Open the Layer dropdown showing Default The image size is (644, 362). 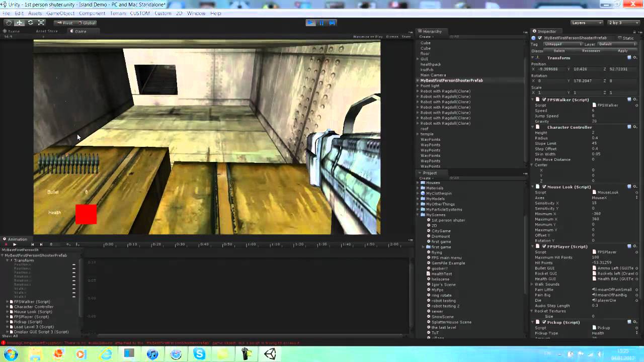point(617,44)
